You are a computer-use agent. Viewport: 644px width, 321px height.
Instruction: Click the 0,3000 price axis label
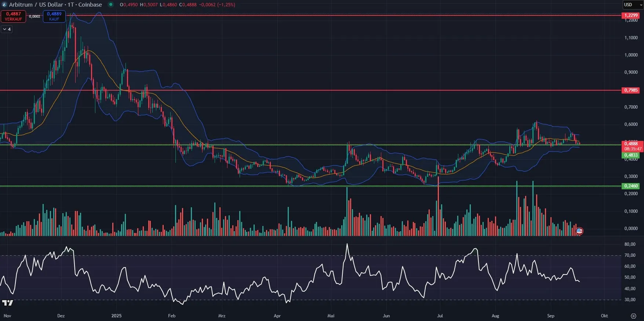pyautogui.click(x=631, y=176)
